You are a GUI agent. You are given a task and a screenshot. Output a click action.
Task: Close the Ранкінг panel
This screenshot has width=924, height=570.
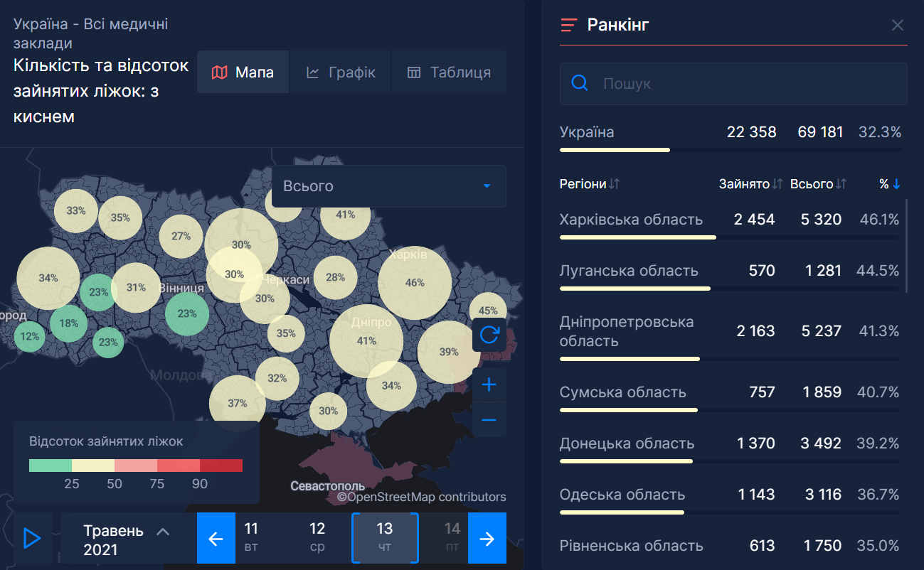(x=898, y=25)
